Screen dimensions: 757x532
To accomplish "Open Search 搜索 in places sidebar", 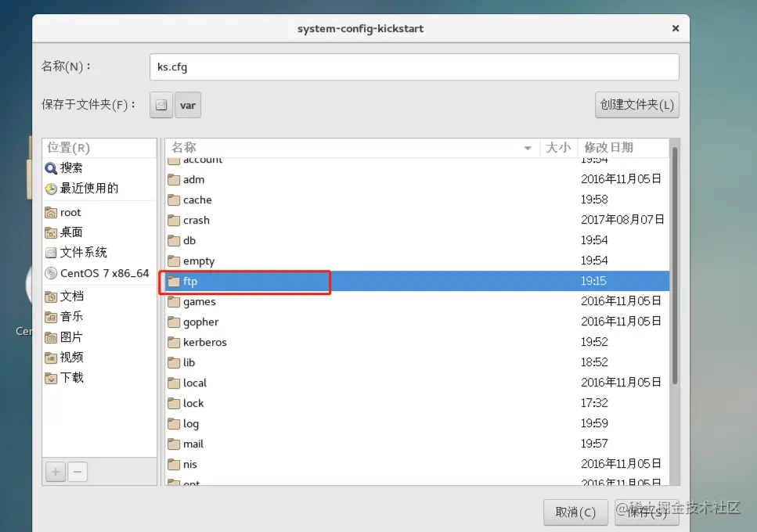I will 99,168.
